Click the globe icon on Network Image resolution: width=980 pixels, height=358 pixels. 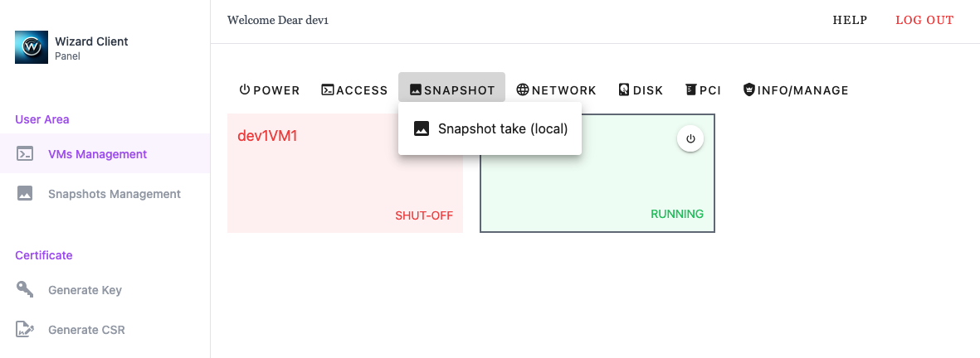pyautogui.click(x=523, y=89)
